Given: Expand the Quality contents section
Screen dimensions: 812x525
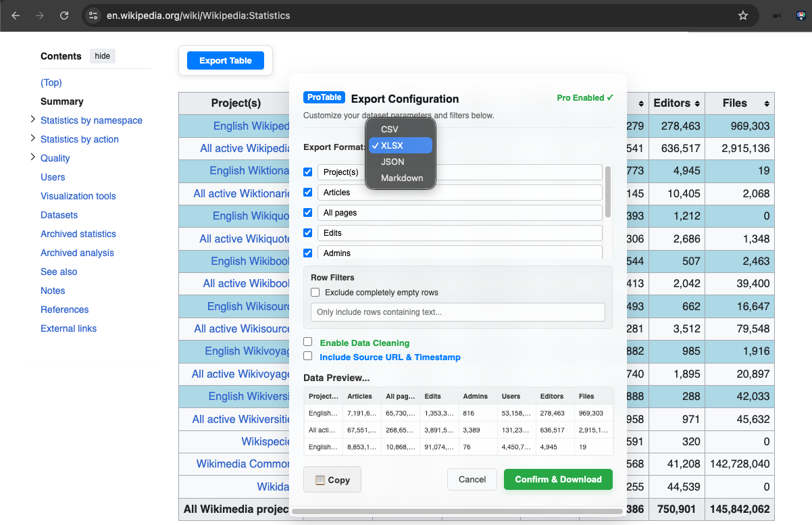Looking at the screenshot, I should 32,157.
